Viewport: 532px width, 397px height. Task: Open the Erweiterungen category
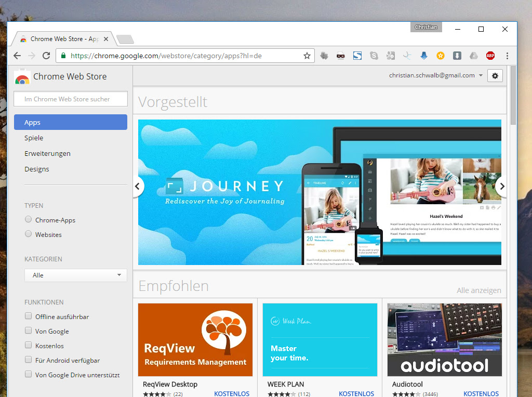(47, 153)
